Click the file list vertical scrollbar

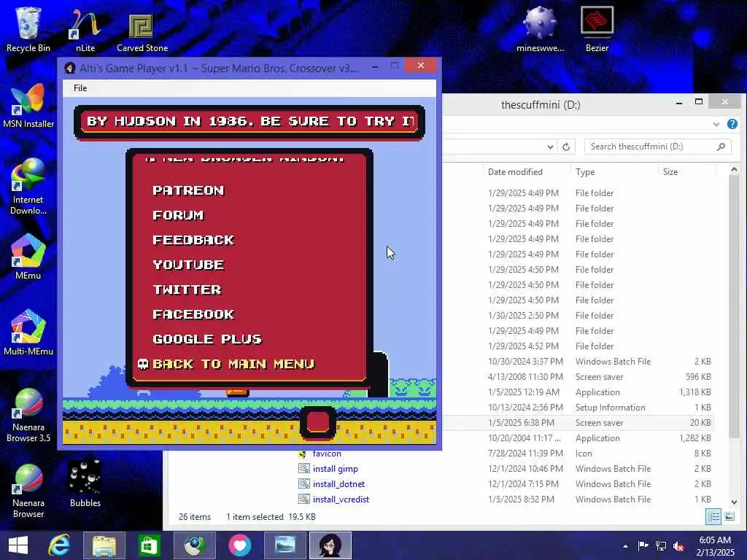pos(734,305)
